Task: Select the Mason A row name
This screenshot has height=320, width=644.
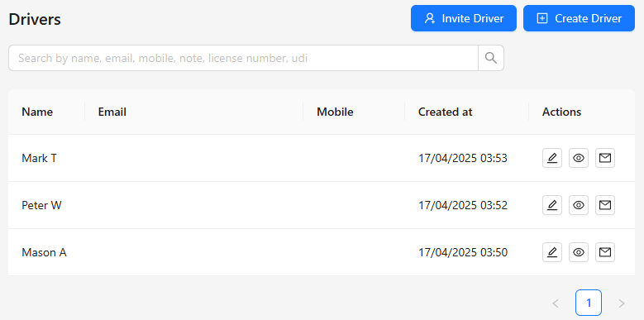Action: [44, 252]
